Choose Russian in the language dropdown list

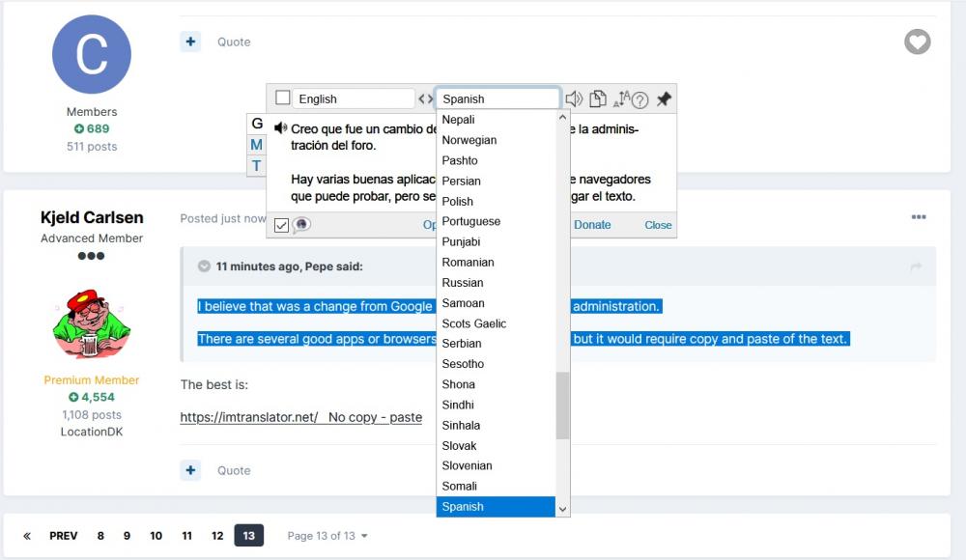(463, 282)
